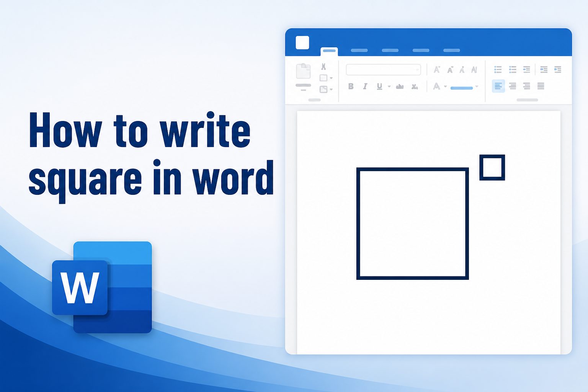Click the "How to write" heading text
The width and height of the screenshot is (588, 392).
coord(140,130)
